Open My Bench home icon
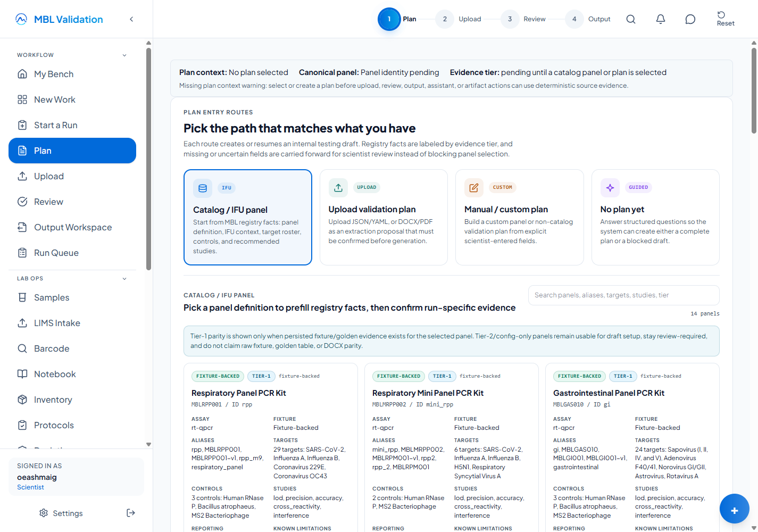Image resolution: width=758 pixels, height=532 pixels. pos(22,74)
